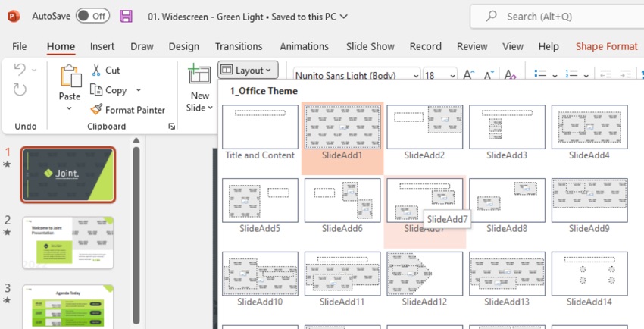The image size is (644, 329).
Task: Choose the SlideAdd2 layout
Action: coord(425,132)
